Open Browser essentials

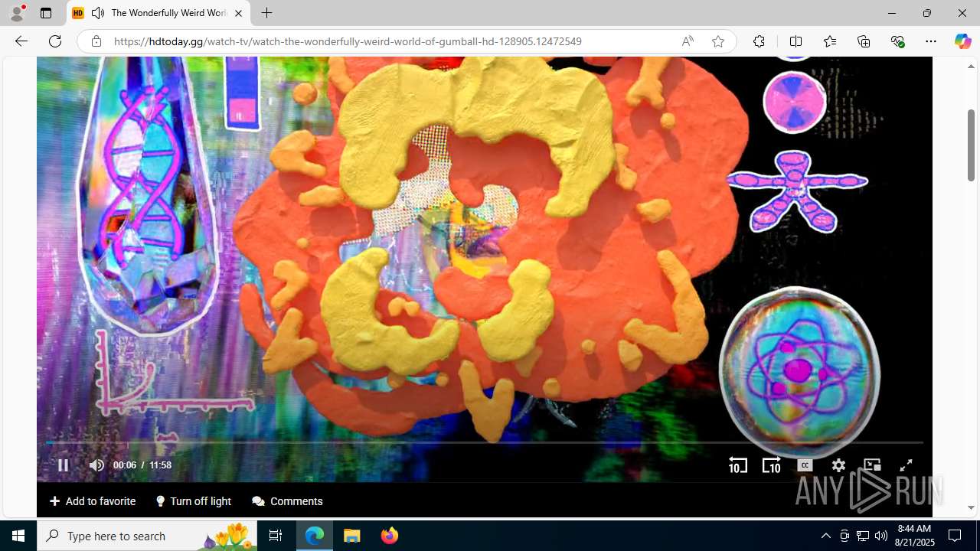tap(897, 41)
